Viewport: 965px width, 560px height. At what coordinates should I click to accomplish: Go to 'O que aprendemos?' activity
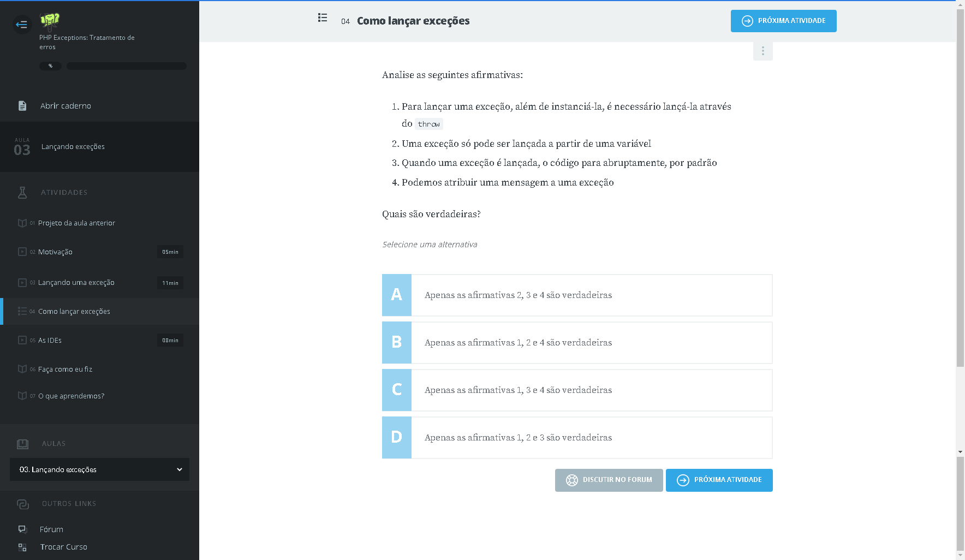pyautogui.click(x=71, y=396)
